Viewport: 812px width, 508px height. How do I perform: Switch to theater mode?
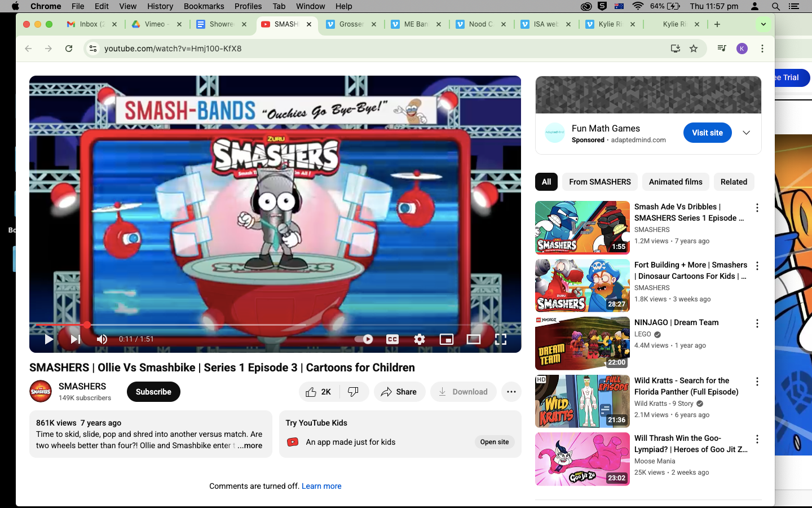click(474, 339)
